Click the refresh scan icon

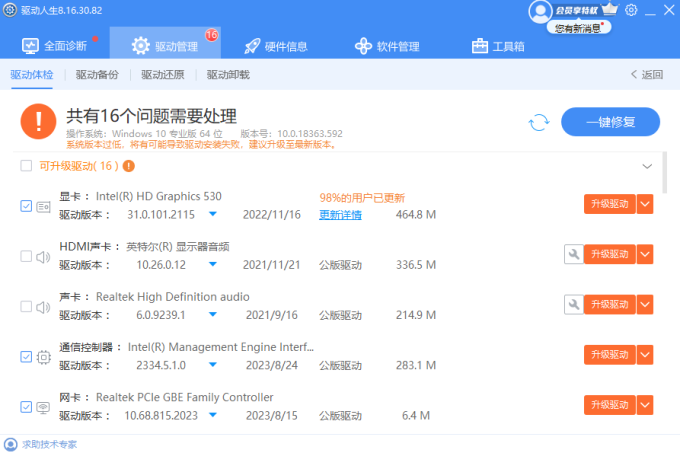pyautogui.click(x=539, y=122)
